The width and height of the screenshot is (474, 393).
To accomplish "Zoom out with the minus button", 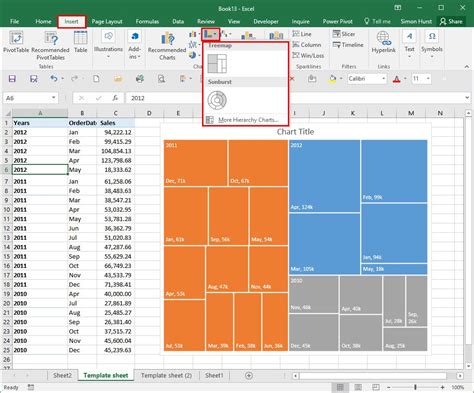I will tap(389, 387).
